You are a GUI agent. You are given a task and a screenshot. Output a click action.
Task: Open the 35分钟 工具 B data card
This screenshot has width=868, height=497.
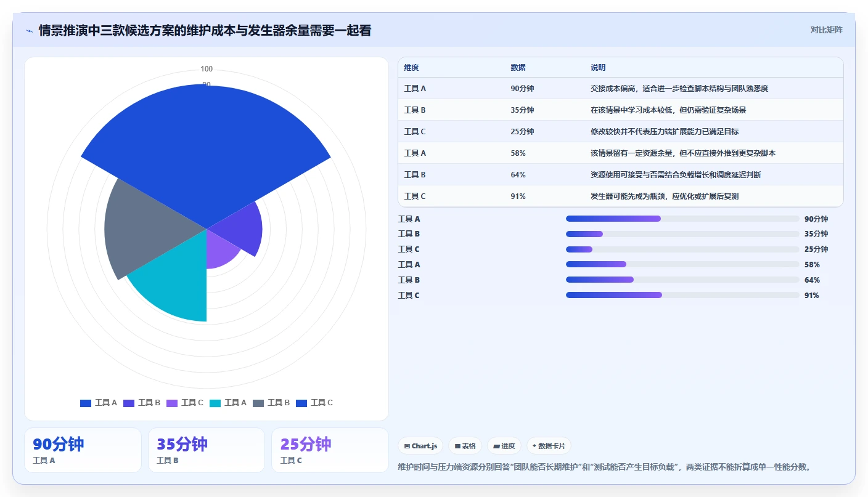[207, 450]
